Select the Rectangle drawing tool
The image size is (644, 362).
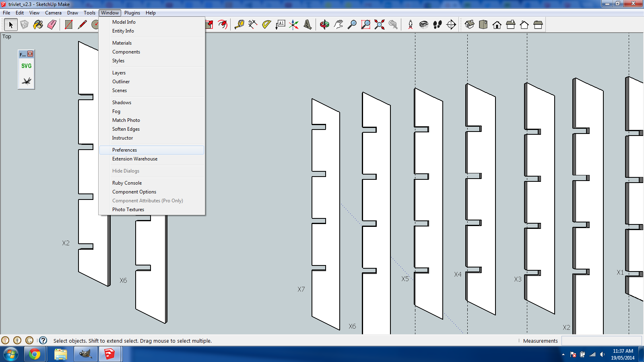tap(69, 25)
